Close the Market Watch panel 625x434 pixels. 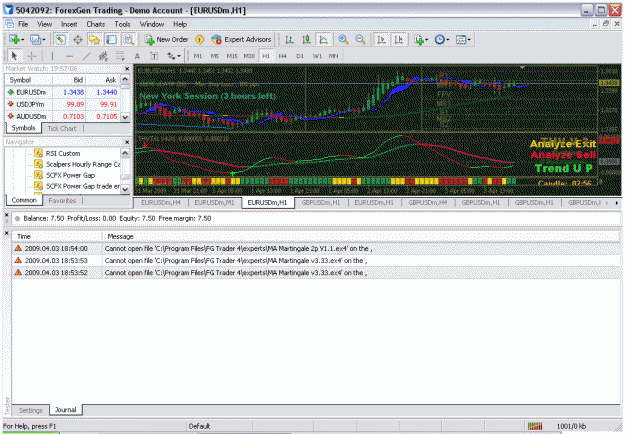pos(127,69)
